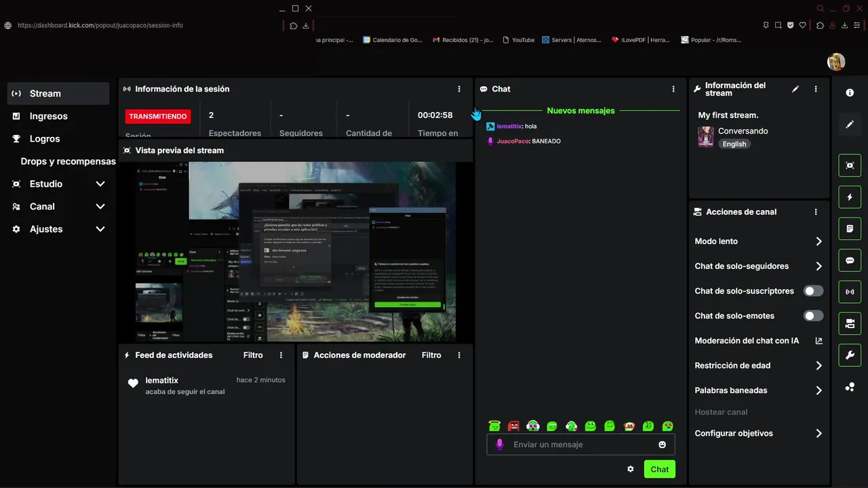Viewport: 868px width, 488px height.
Task: Toggle the chat bubble panel icon in right sidebar
Action: click(850, 260)
